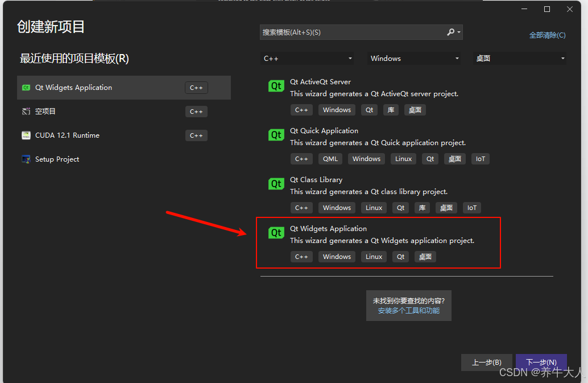Click the 库 tag under Qt Class Library
The height and width of the screenshot is (383, 588).
pyautogui.click(x=423, y=208)
